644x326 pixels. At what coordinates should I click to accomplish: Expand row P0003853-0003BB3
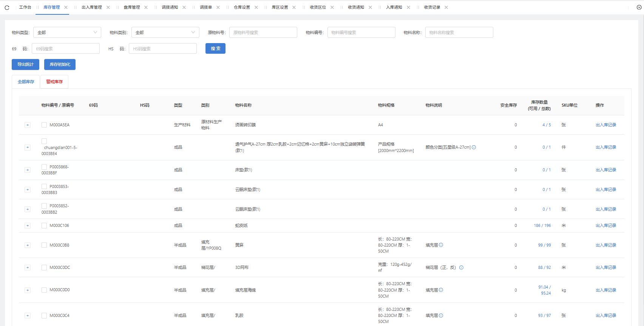(28, 189)
